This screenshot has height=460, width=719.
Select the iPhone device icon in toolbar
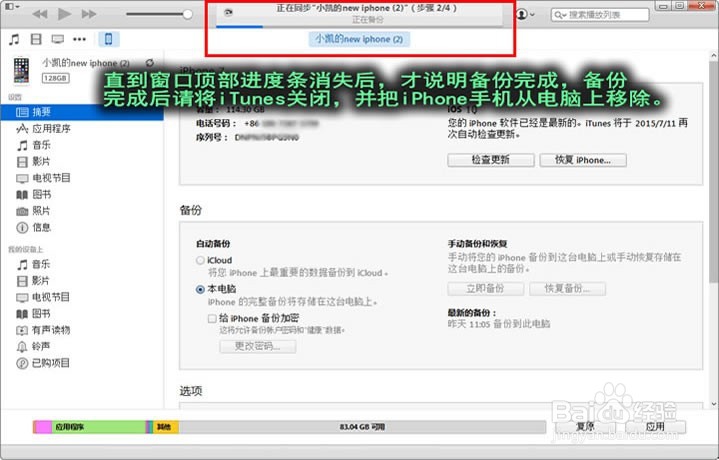click(x=109, y=39)
